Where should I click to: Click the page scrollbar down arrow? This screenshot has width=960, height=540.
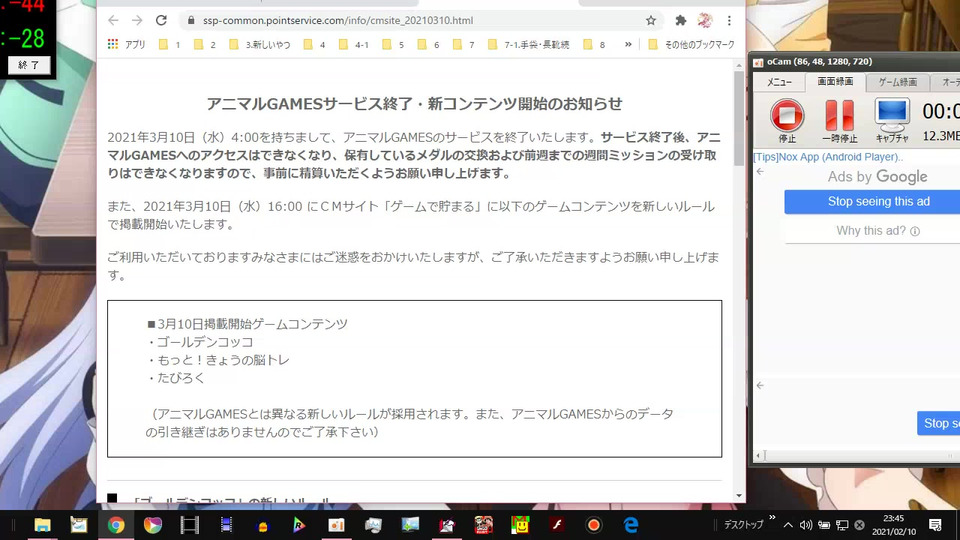point(739,495)
